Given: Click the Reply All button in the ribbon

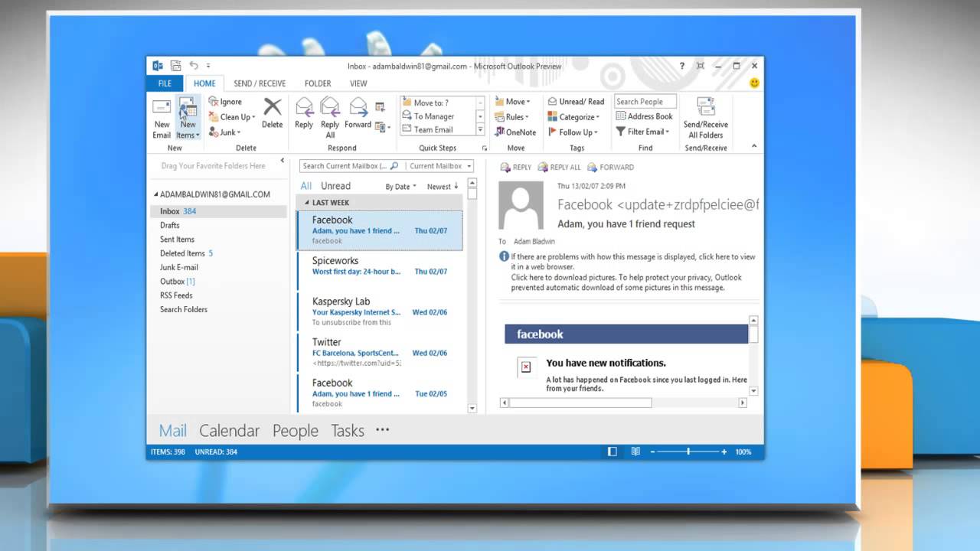Looking at the screenshot, I should pos(330,119).
